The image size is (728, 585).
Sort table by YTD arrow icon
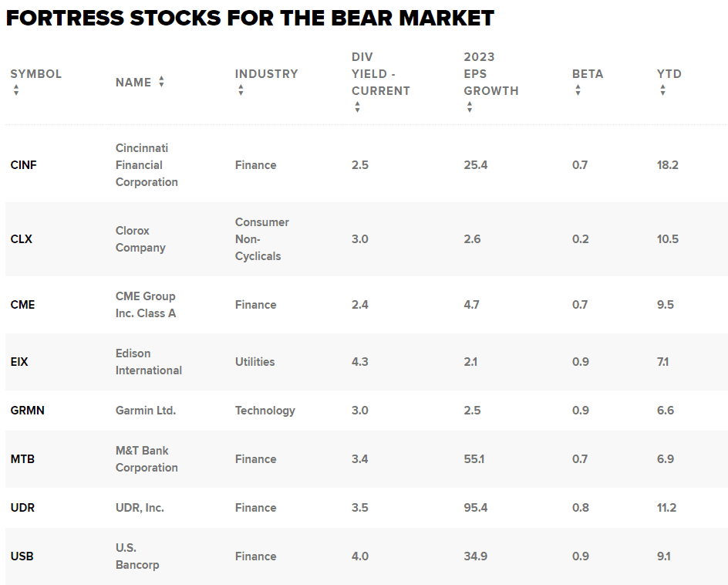[662, 90]
